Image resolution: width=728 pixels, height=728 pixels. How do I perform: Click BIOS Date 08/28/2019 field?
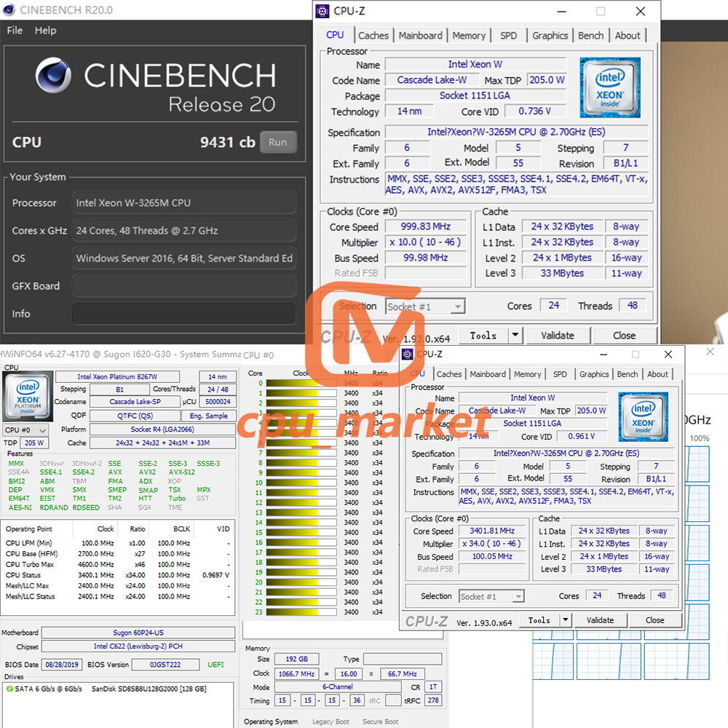tap(62, 665)
